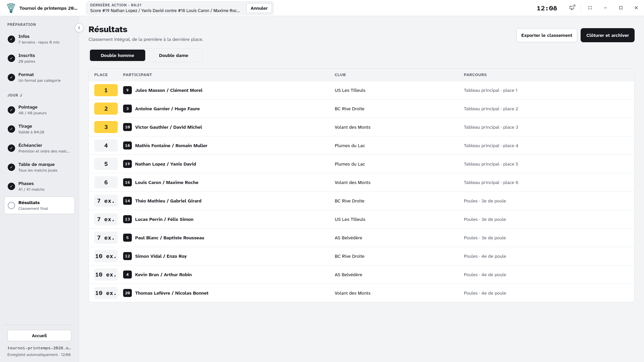Viewport: 644px width, 362px height.
Task: Select the Victor Gauthier / David Michel participant
Action: pos(168,127)
